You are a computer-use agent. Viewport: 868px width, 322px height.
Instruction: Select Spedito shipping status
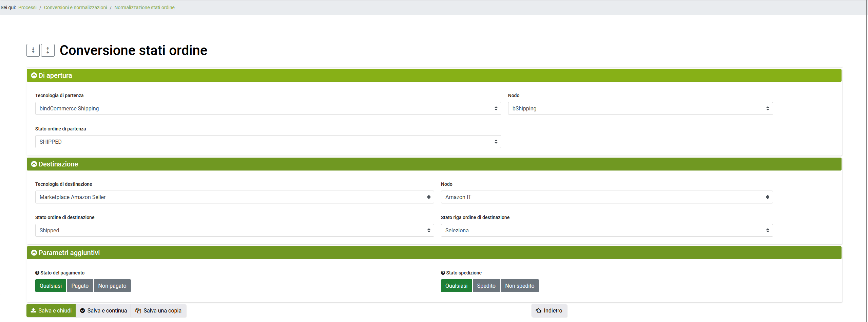click(x=486, y=286)
